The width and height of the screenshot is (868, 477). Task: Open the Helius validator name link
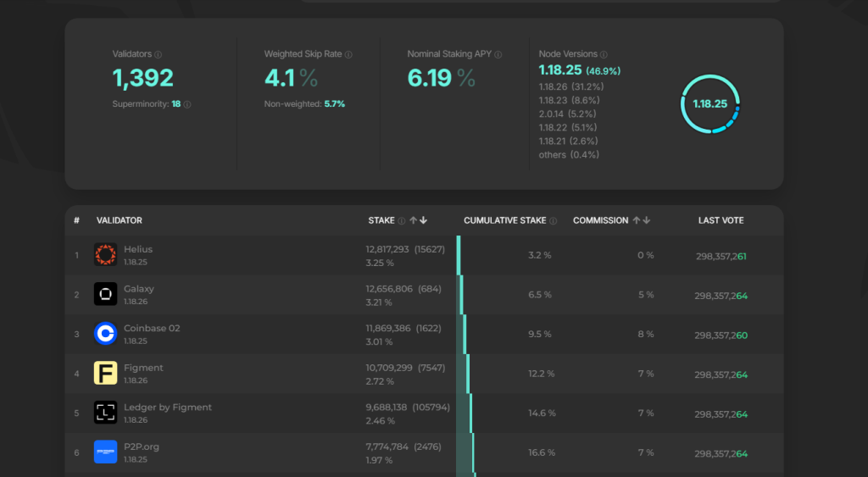tap(138, 249)
